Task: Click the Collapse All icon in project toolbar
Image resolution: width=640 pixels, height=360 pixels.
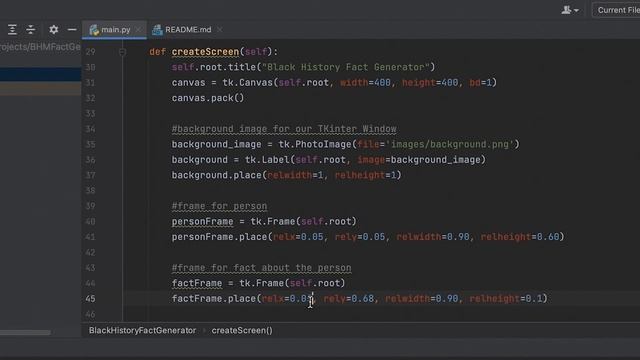Action: pos(31,29)
